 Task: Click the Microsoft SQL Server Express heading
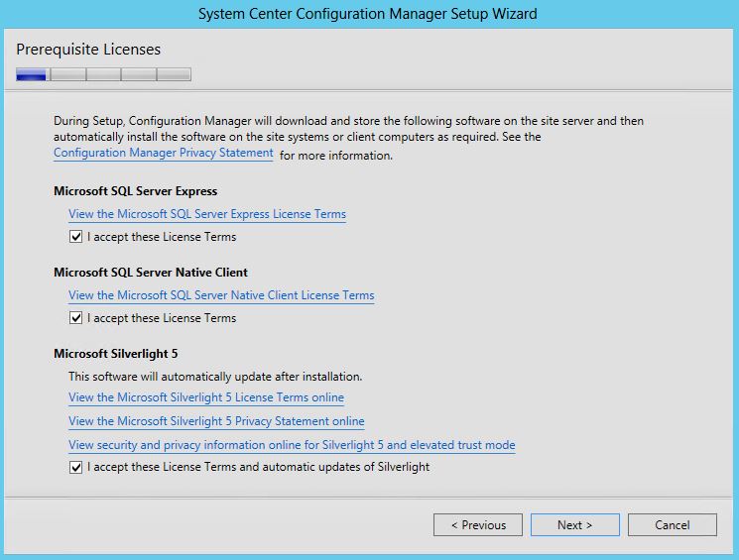(135, 191)
